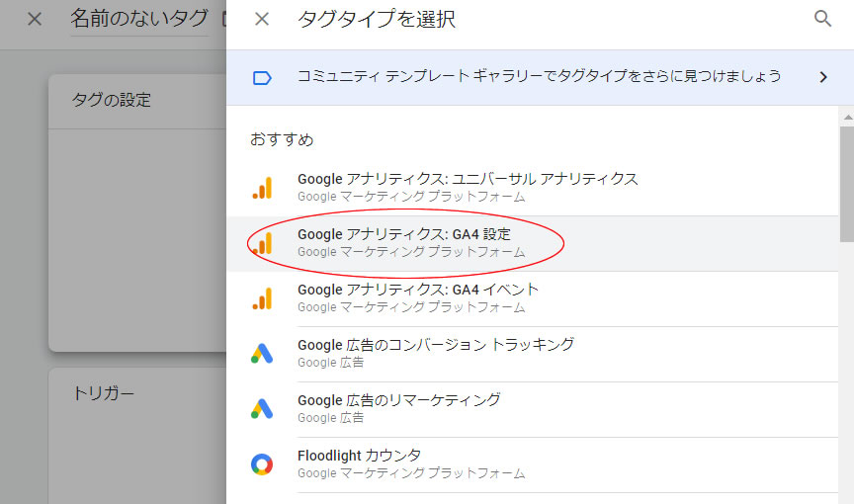
Task: Expand community template gallery chevron arrow
Action: (x=823, y=77)
